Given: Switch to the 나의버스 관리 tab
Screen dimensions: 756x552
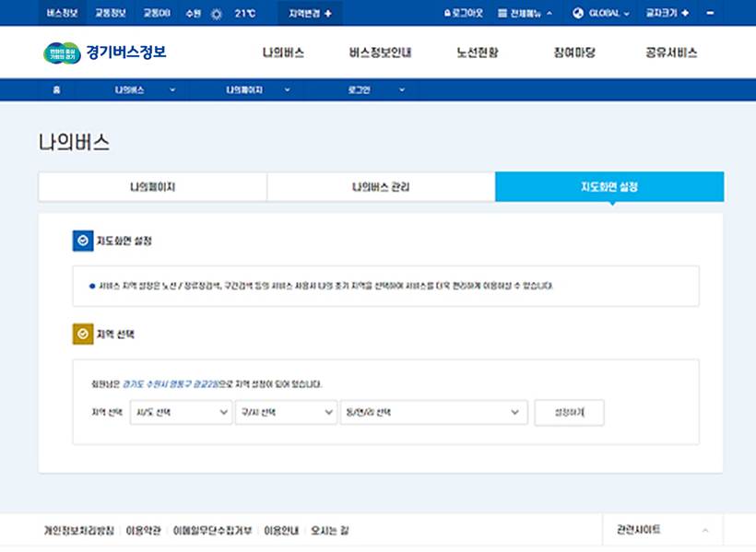Looking at the screenshot, I should [381, 187].
